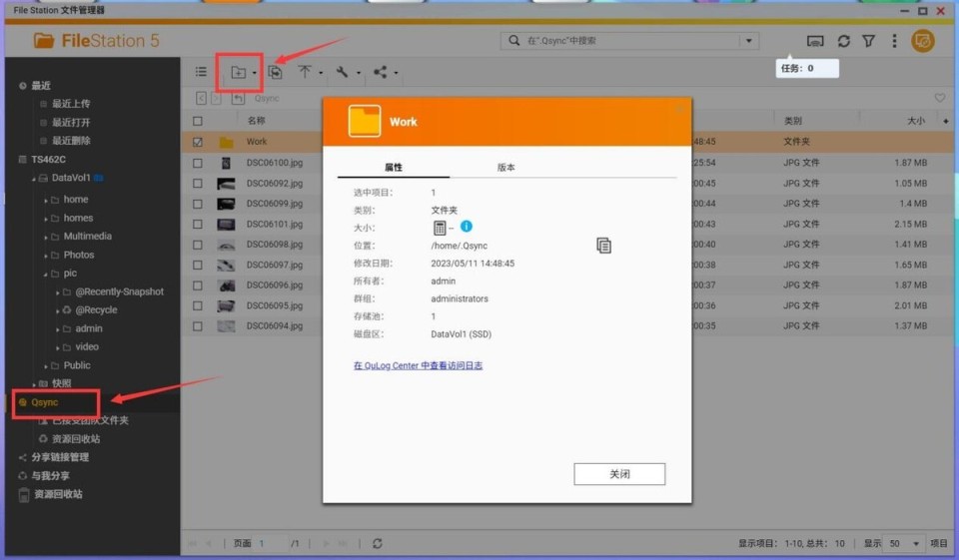Click the create new folder icon
This screenshot has width=959, height=560.
point(238,72)
